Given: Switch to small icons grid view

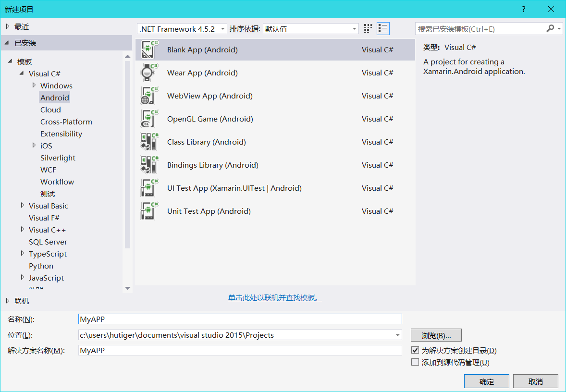Looking at the screenshot, I should pos(368,28).
